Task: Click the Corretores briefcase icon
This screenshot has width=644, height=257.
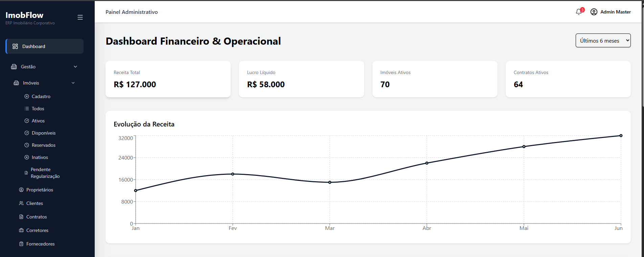Action: pos(21,230)
